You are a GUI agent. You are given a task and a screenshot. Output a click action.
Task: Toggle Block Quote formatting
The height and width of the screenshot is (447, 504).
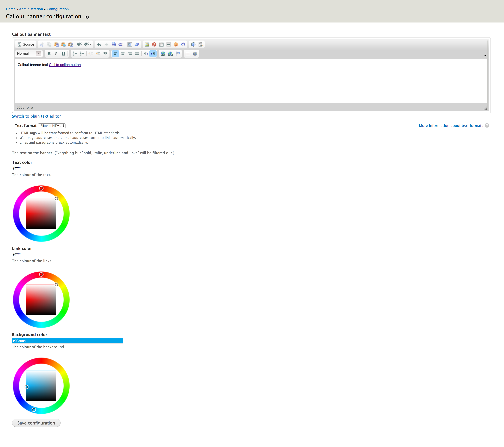point(105,54)
